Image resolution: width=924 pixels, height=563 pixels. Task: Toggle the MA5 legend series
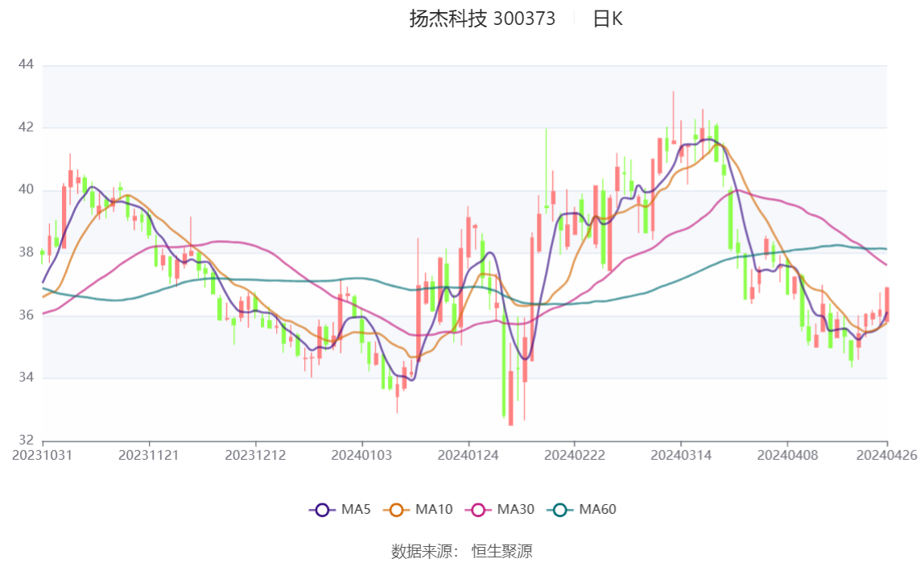340,509
